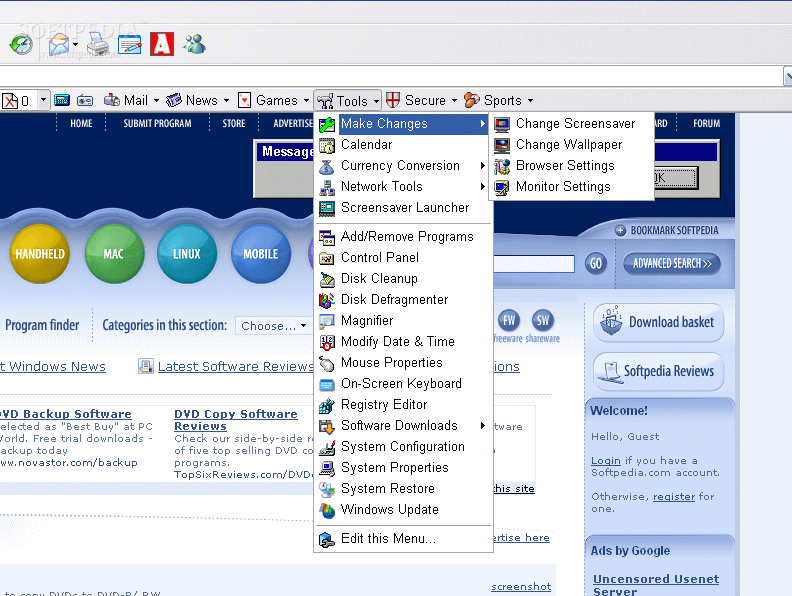This screenshot has width=792, height=596.
Task: Click the Modify Date & Time icon
Action: click(x=327, y=342)
